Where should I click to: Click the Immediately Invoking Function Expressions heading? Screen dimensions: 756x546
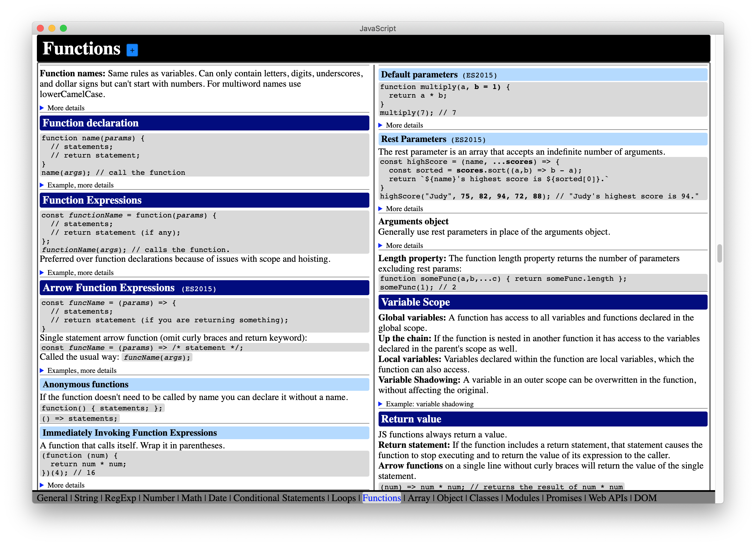(x=204, y=433)
